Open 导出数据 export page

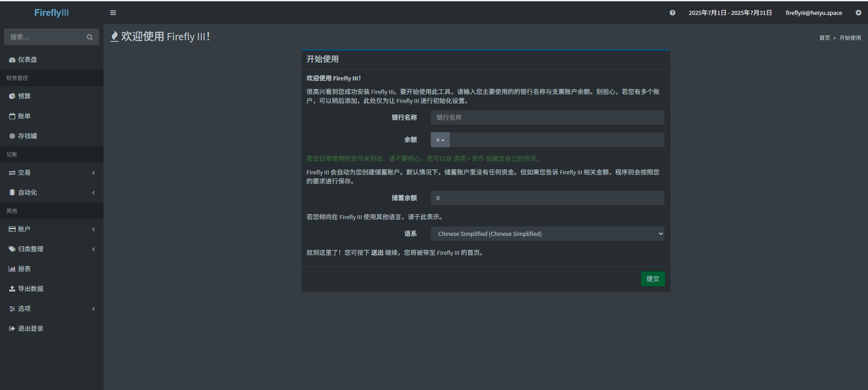tap(52, 289)
